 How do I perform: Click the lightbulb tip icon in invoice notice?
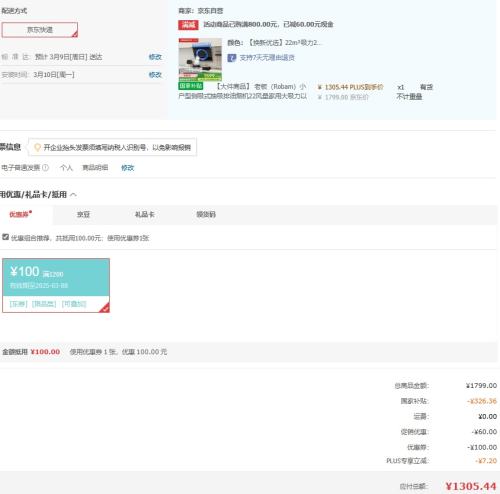[37, 147]
